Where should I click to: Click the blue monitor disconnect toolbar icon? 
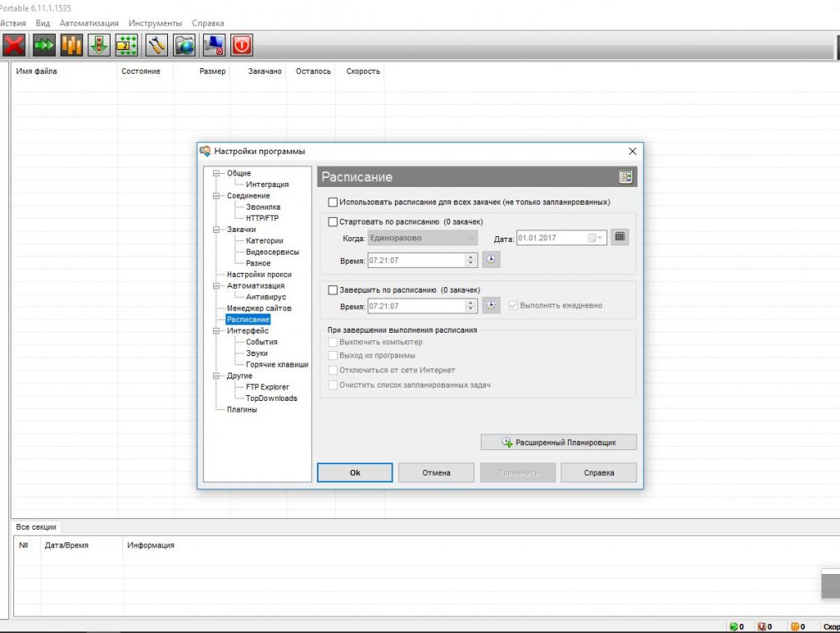click(x=214, y=45)
